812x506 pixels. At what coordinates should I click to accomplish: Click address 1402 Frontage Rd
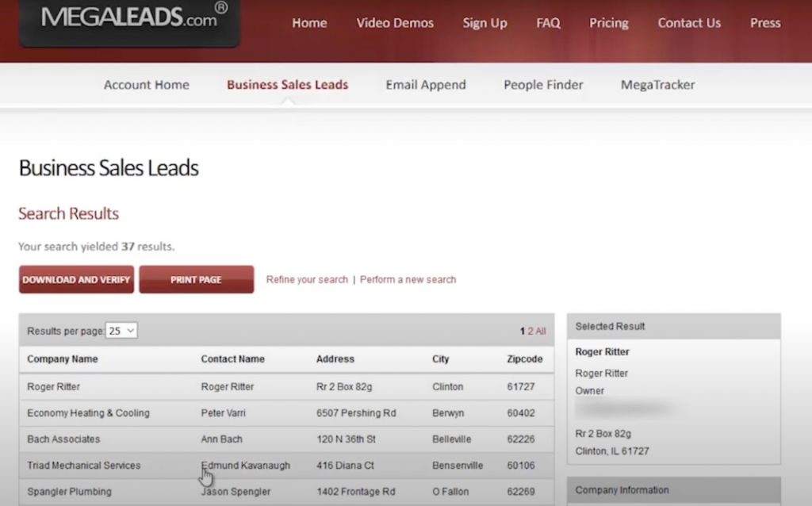tap(356, 492)
